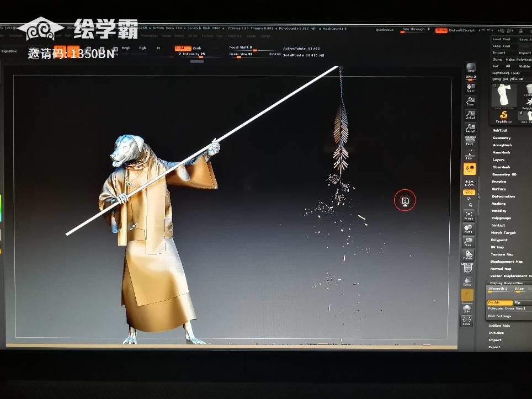
Task: Open BPR Settings
Action: pyautogui.click(x=499, y=316)
